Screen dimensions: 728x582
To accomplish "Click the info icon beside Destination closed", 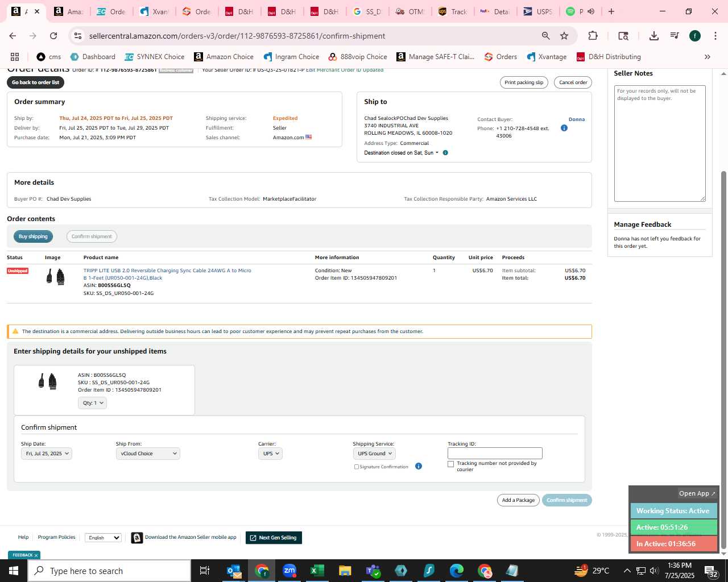I will (x=445, y=153).
